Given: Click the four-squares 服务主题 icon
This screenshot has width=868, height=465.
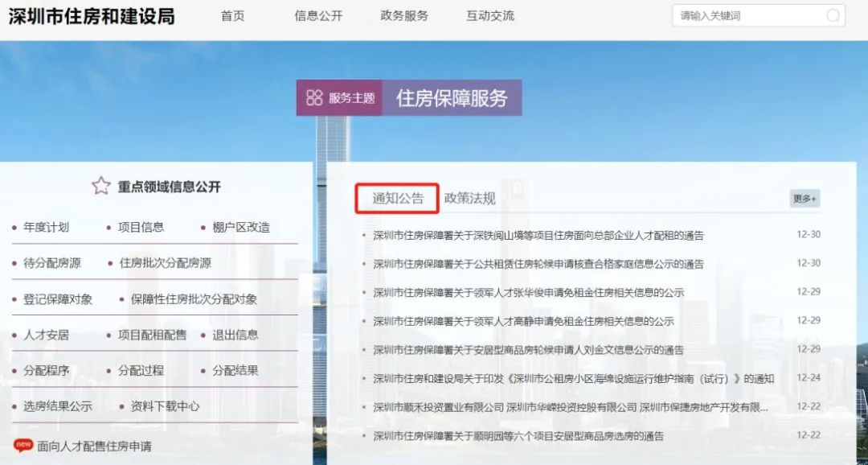Looking at the screenshot, I should (314, 98).
